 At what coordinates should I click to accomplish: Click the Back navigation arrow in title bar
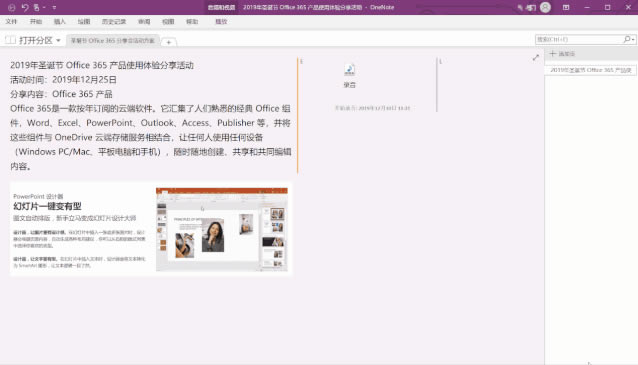click(x=11, y=7)
